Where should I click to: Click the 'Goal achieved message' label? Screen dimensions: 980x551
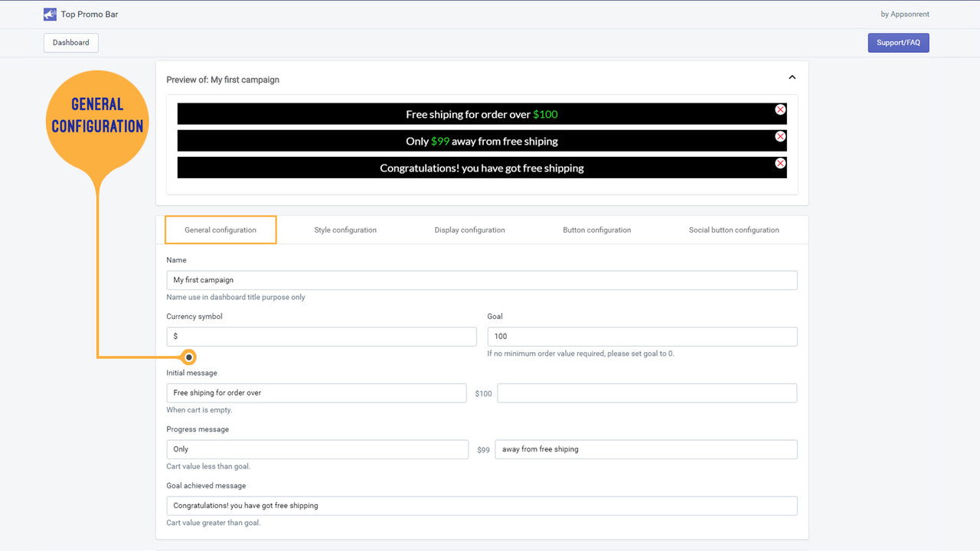pyautogui.click(x=206, y=486)
